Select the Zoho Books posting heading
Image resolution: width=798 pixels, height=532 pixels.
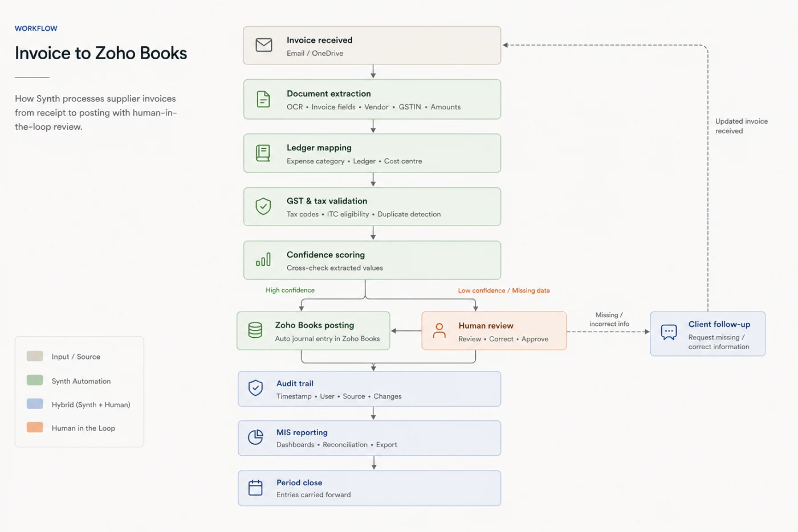click(x=315, y=325)
